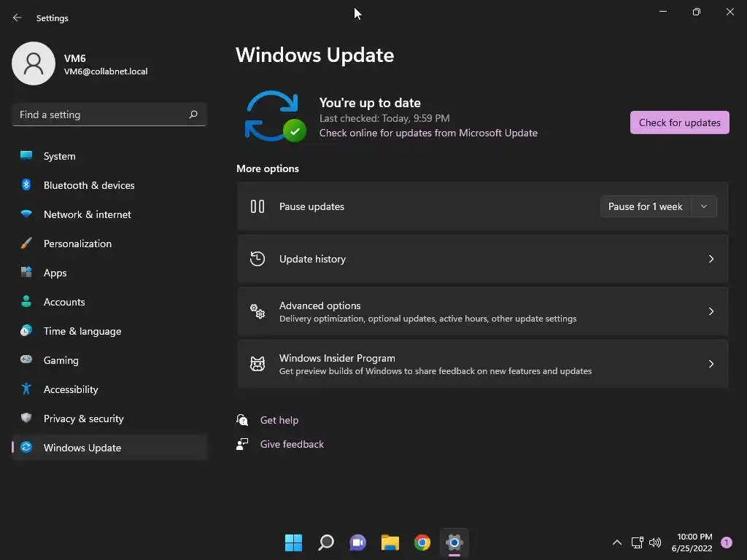Screen dimensions: 747x560
Task: Click the Time & language clock icon
Action: tap(26, 330)
